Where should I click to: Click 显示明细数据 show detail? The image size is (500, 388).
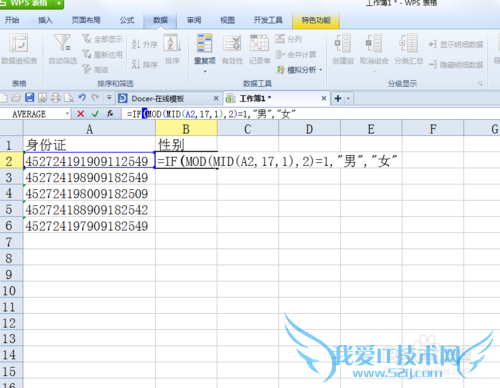click(x=456, y=44)
